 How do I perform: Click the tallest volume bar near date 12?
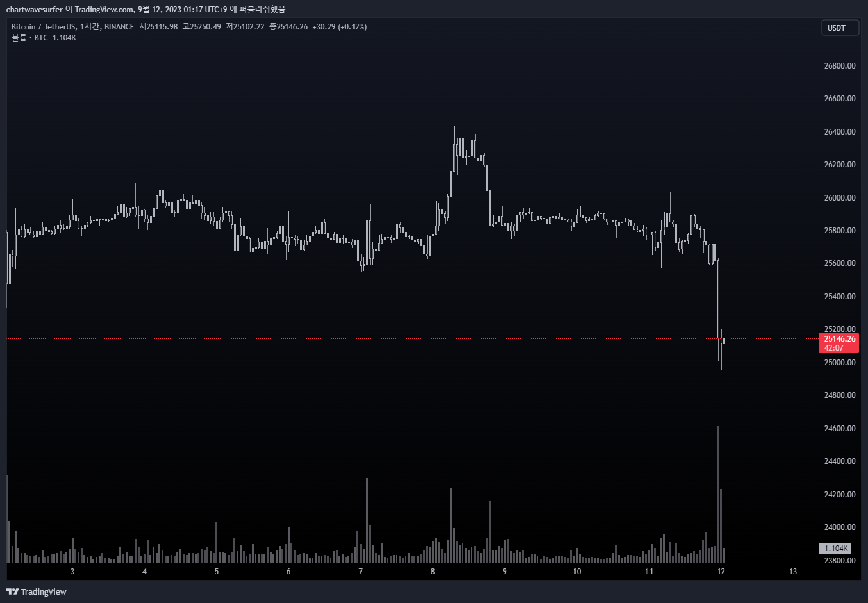pyautogui.click(x=718, y=494)
